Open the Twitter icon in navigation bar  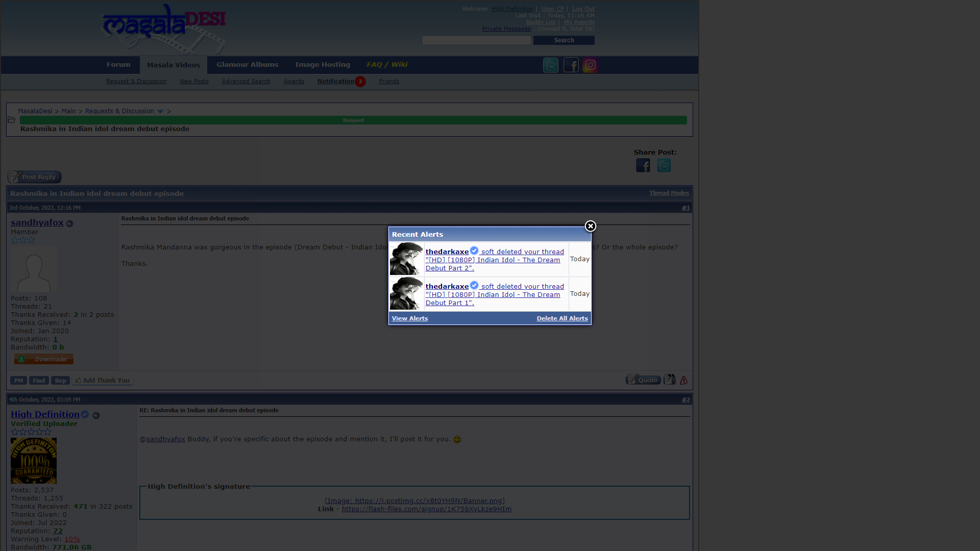(x=550, y=65)
